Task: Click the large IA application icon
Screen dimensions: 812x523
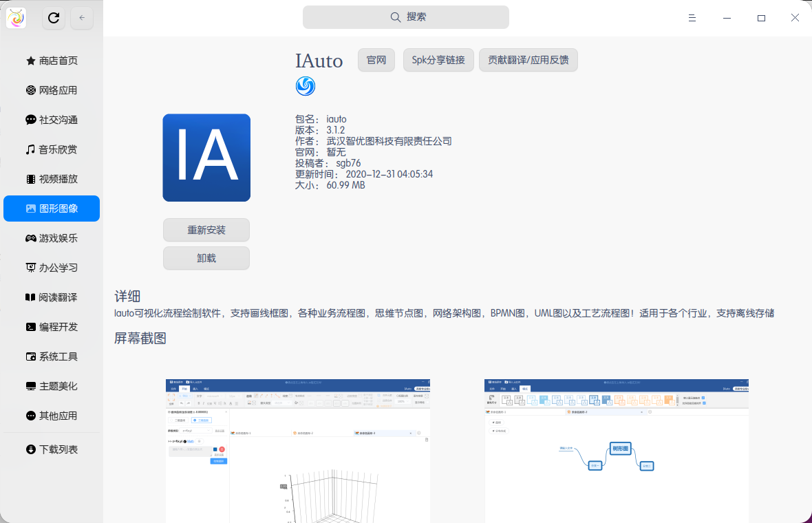Action: [x=206, y=158]
